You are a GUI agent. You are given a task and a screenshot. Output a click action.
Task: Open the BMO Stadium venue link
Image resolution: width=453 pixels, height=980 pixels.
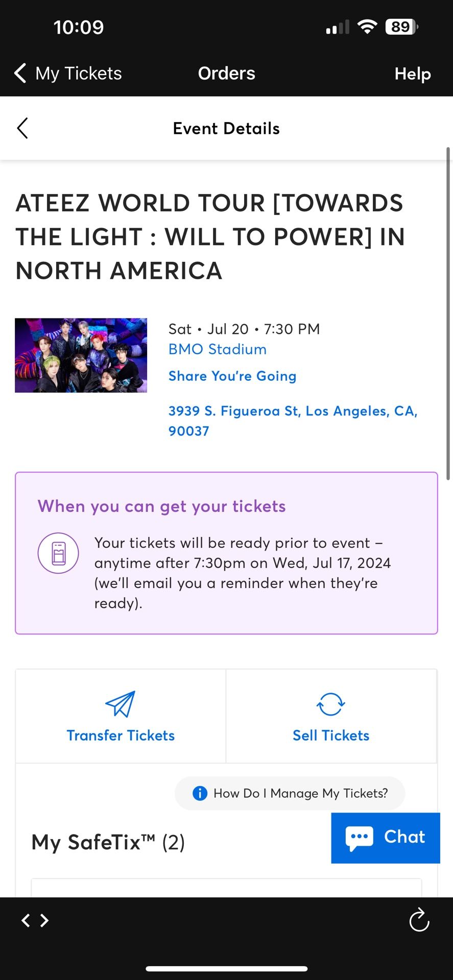[x=218, y=350]
